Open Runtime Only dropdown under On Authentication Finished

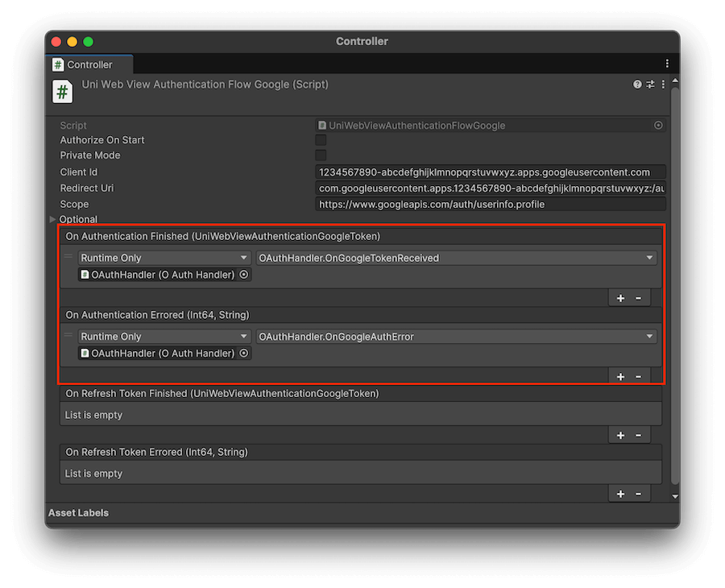pos(164,258)
